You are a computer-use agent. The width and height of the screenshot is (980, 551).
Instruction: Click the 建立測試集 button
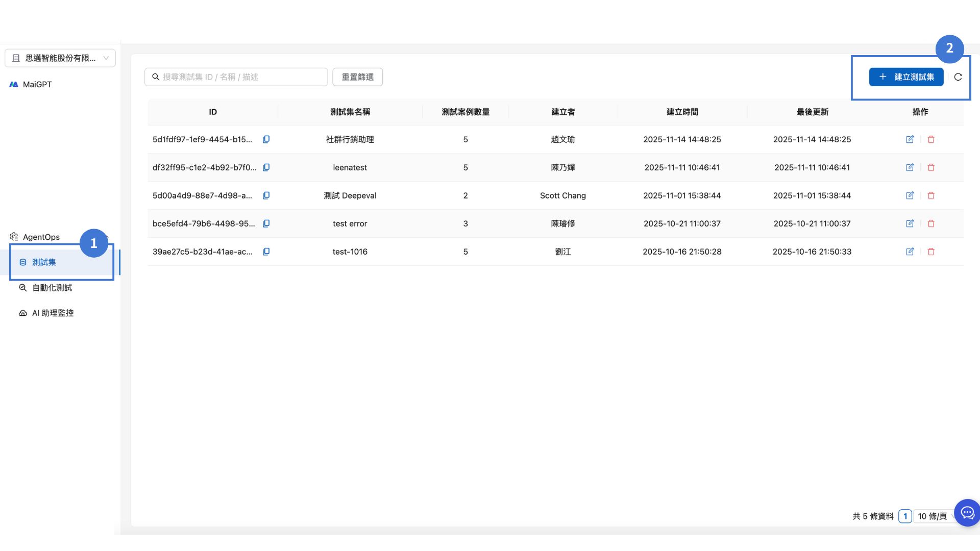[906, 77]
